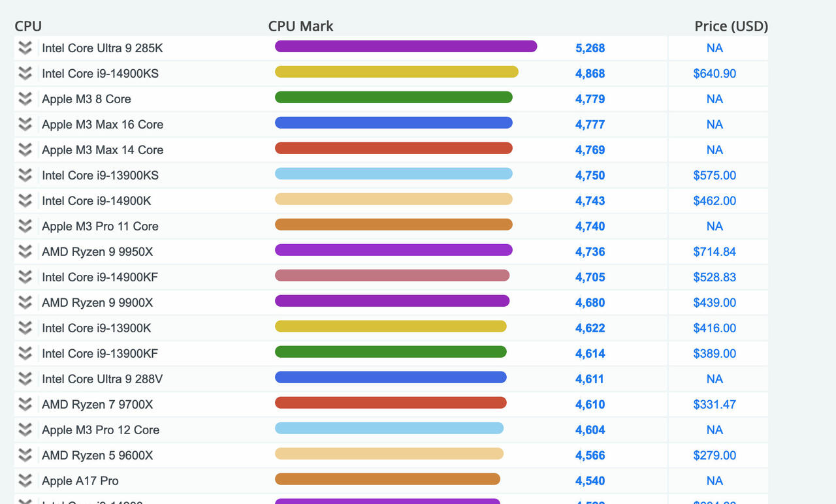The width and height of the screenshot is (836, 504).
Task: Expand details for Intel Core Ultra 9 285K
Action: 25,48
